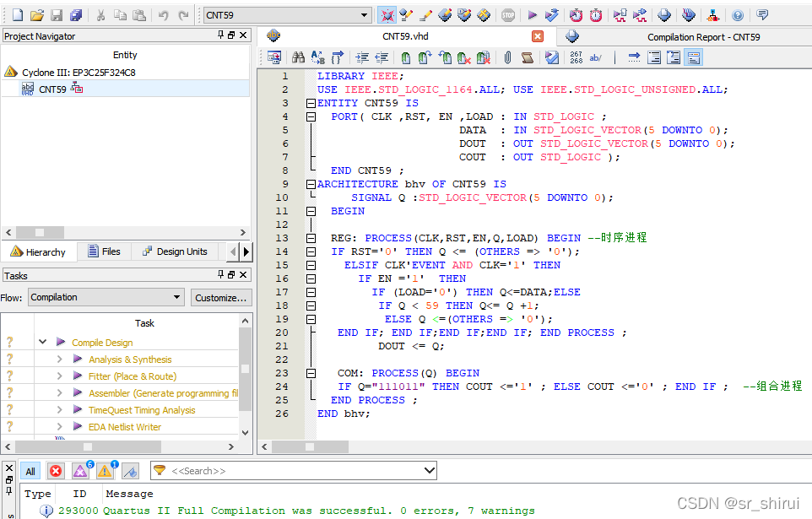Switch to the Design Units tab
Viewport: 812px width, 519px height.
[175, 251]
